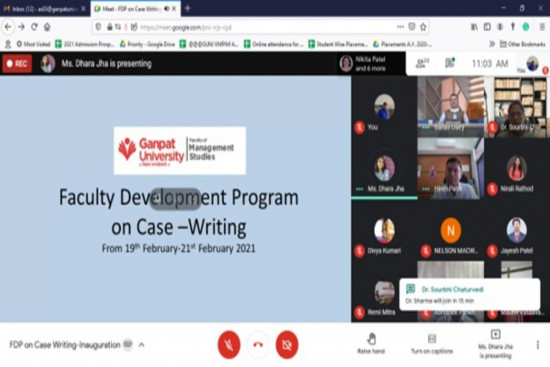The height and width of the screenshot is (367, 550).
Task: Click the Raise hand button
Action: pos(371,344)
